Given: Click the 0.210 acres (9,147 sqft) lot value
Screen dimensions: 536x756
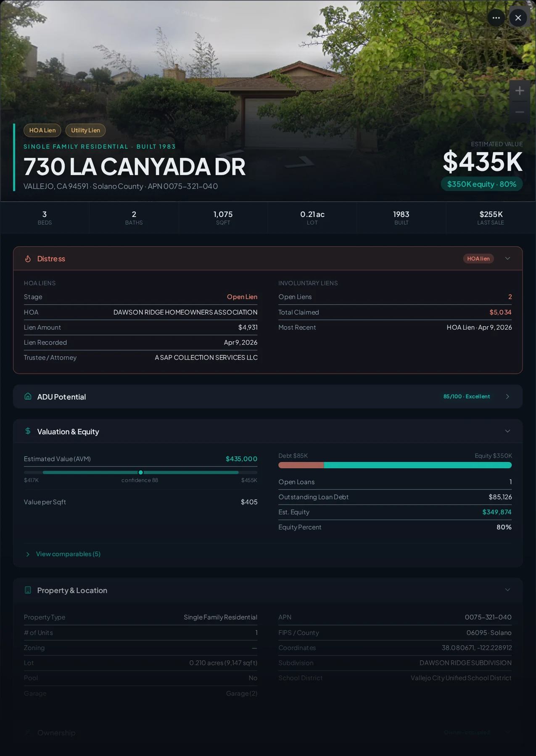Looking at the screenshot, I should [223, 663].
